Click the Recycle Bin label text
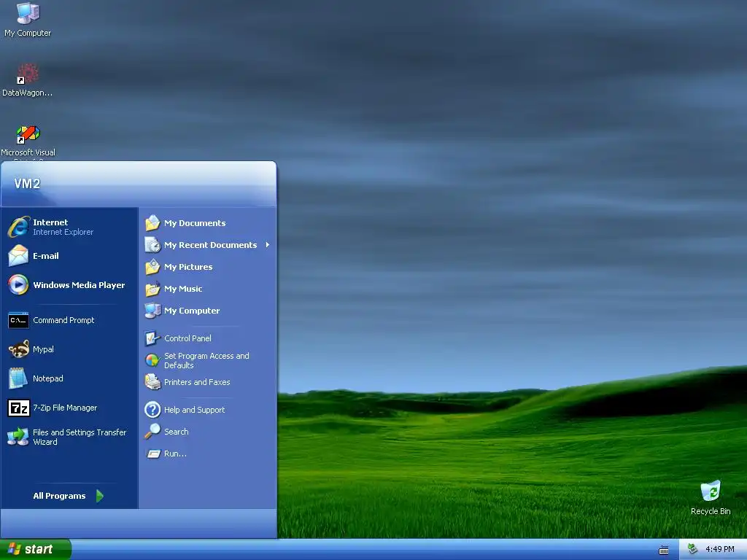 point(711,511)
